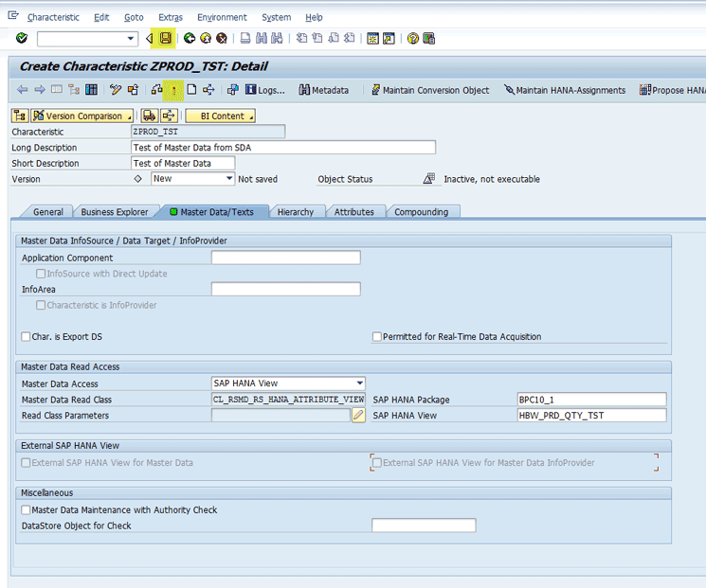Click the Print icon in the toolbar

pyautogui.click(x=245, y=39)
